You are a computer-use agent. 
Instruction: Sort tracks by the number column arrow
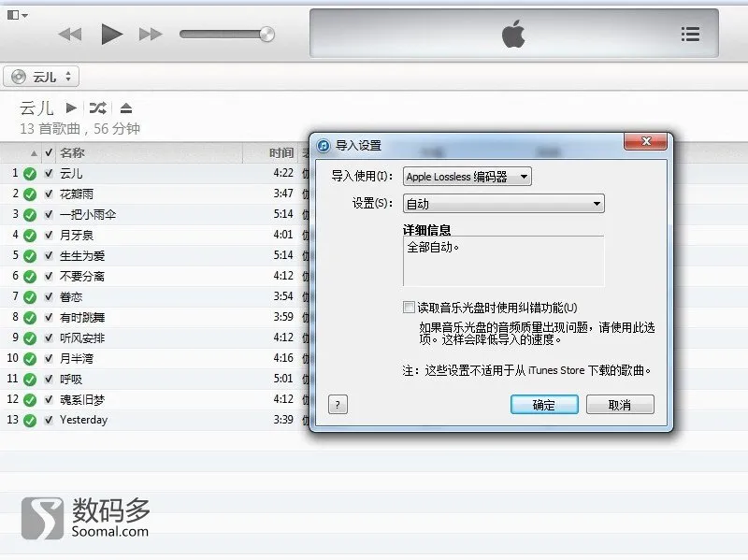tap(34, 153)
